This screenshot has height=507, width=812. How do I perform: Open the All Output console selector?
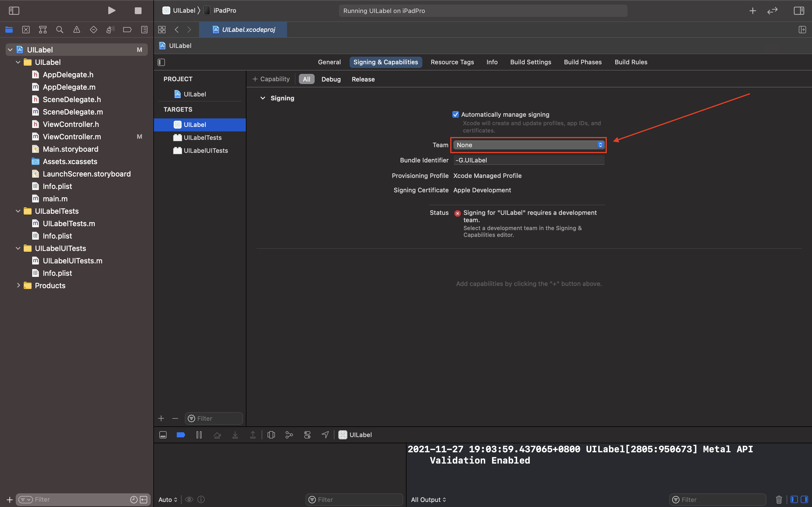click(x=428, y=500)
